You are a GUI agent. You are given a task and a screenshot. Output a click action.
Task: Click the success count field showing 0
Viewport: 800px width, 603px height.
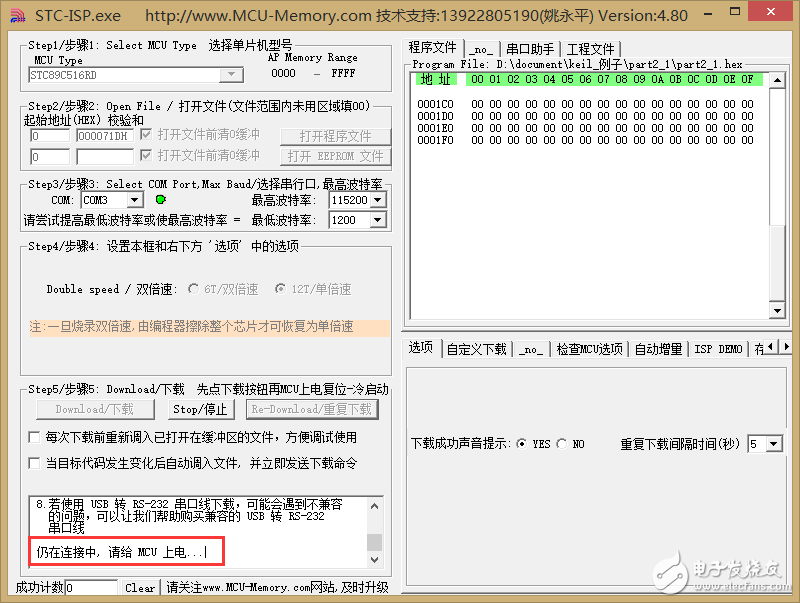[x=91, y=588]
